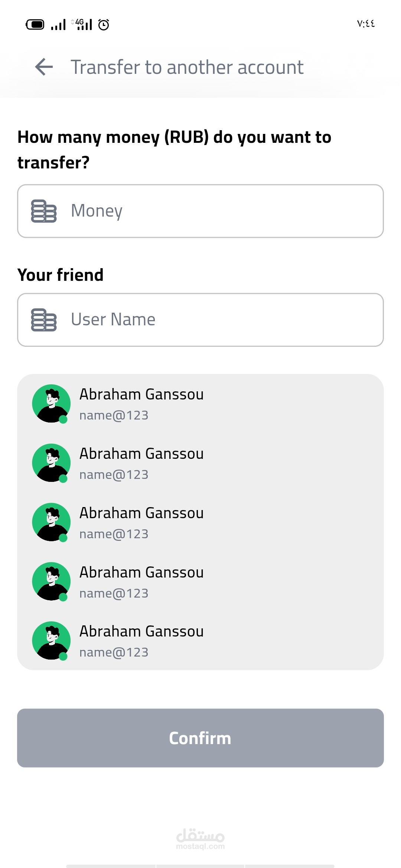The width and height of the screenshot is (401, 868).
Task: Tap the 4G signal strength icon
Action: pos(82,24)
